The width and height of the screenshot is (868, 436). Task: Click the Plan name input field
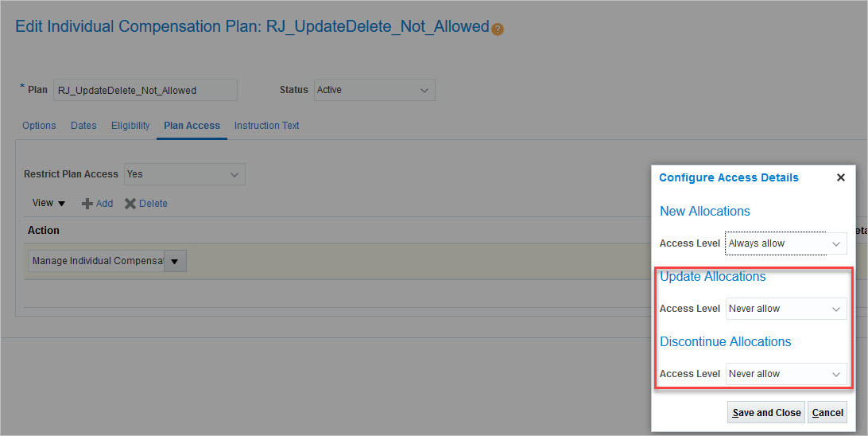coord(145,90)
